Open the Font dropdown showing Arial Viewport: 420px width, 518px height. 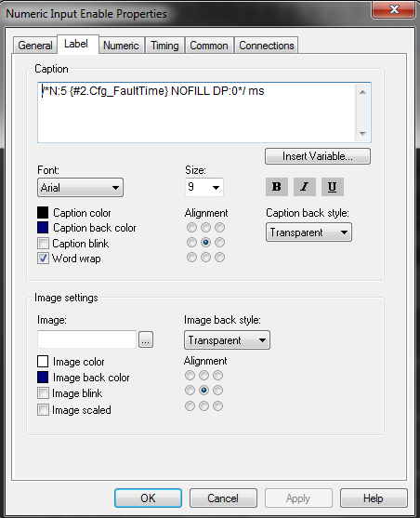pyautogui.click(x=80, y=187)
